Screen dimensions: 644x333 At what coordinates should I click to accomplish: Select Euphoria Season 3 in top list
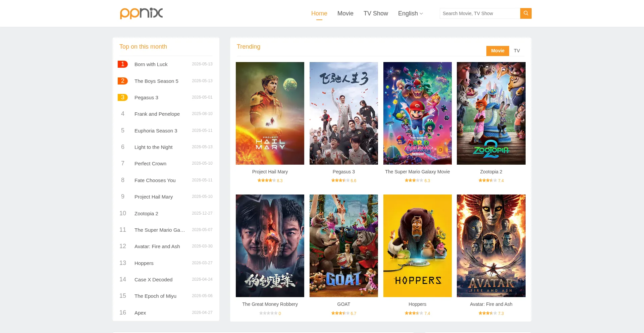(156, 131)
